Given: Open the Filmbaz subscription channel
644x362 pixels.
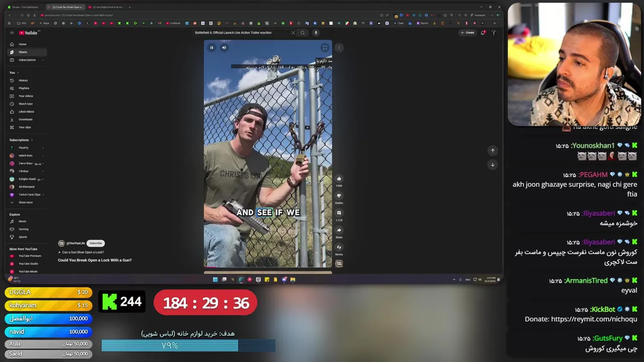Looking at the screenshot, I should pos(28,171).
